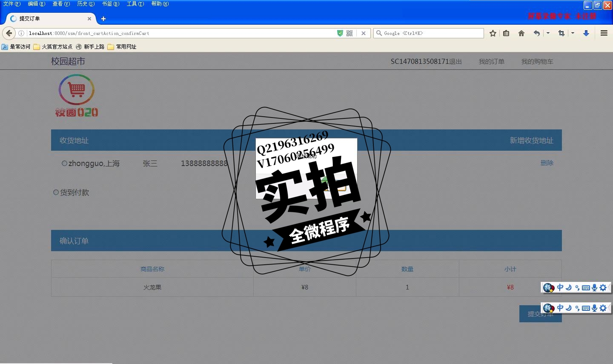613x364 pixels.
Task: Click the 校园O2O shopping cart logo
Action: click(77, 95)
